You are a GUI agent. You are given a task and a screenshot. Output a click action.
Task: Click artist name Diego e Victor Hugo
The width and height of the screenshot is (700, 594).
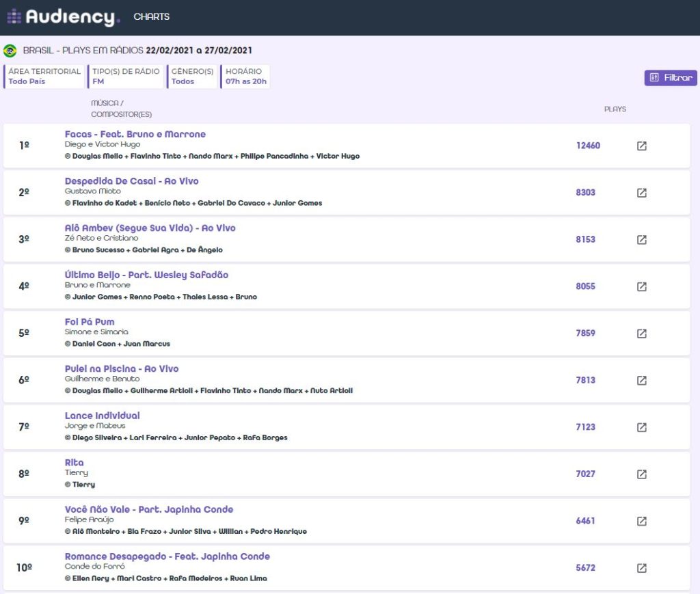tap(103, 145)
